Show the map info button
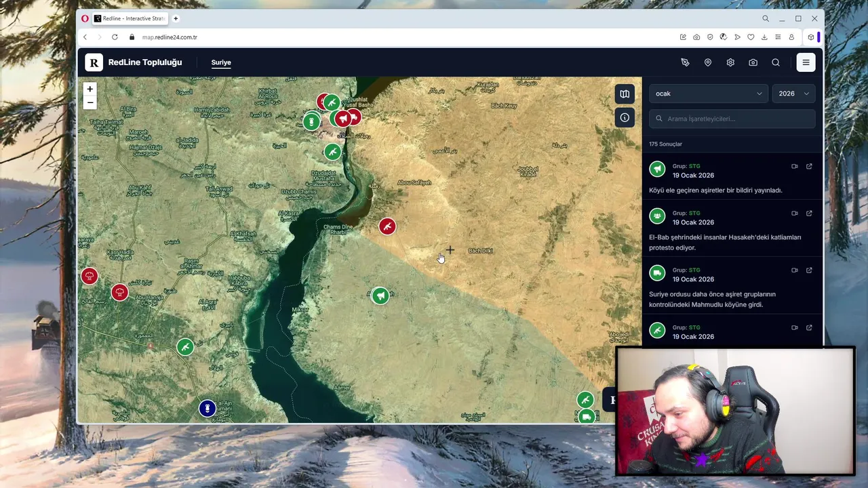The width and height of the screenshot is (868, 488). click(x=625, y=117)
